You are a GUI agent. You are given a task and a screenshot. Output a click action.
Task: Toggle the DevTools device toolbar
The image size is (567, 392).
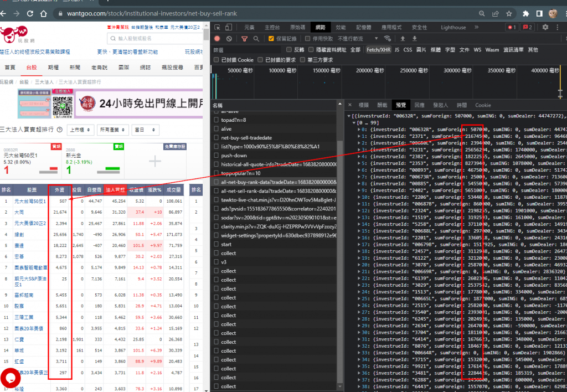(229, 28)
